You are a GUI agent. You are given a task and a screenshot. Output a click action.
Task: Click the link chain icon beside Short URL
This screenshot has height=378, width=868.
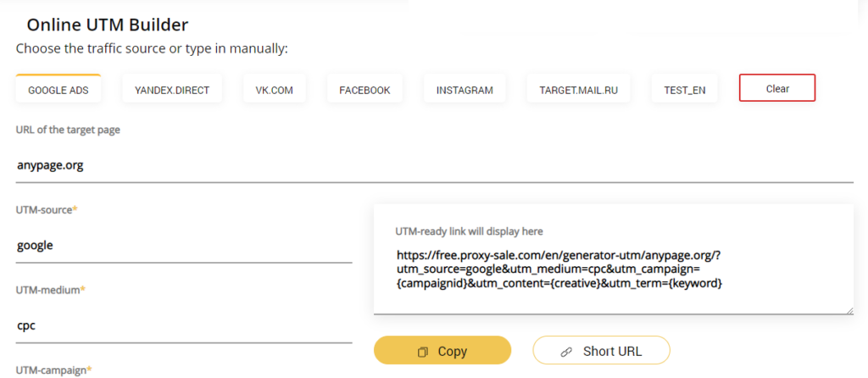point(566,352)
